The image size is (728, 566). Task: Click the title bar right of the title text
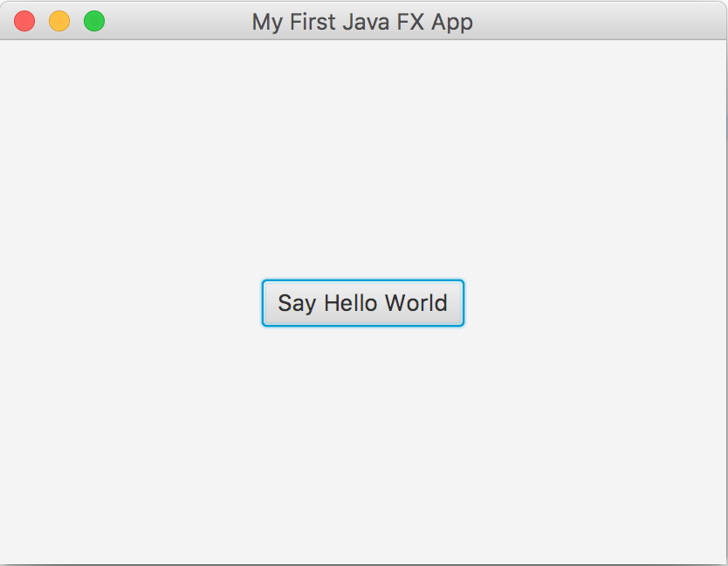tap(599, 21)
